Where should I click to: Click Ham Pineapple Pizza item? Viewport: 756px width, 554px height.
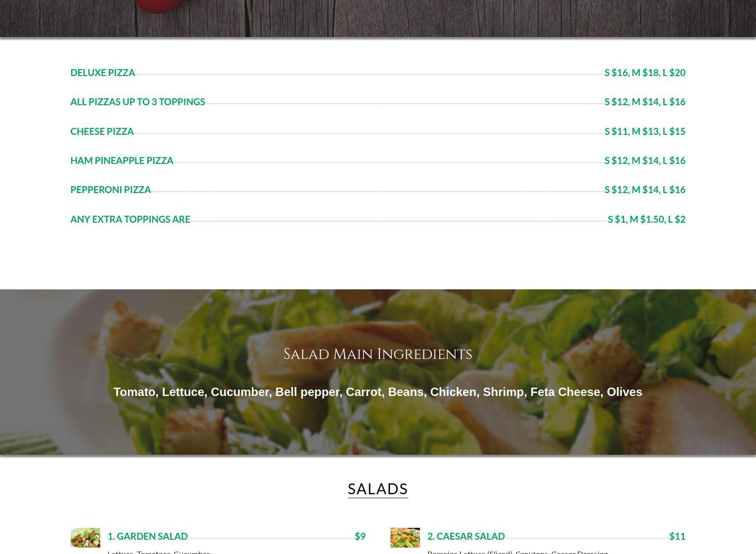pyautogui.click(x=122, y=160)
